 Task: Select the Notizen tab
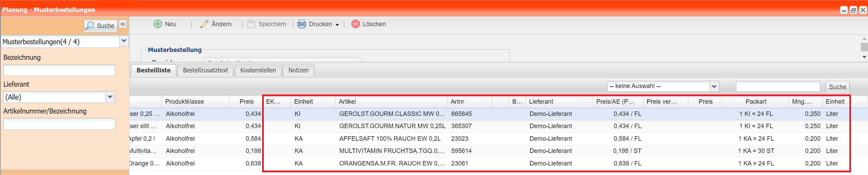coord(298,70)
